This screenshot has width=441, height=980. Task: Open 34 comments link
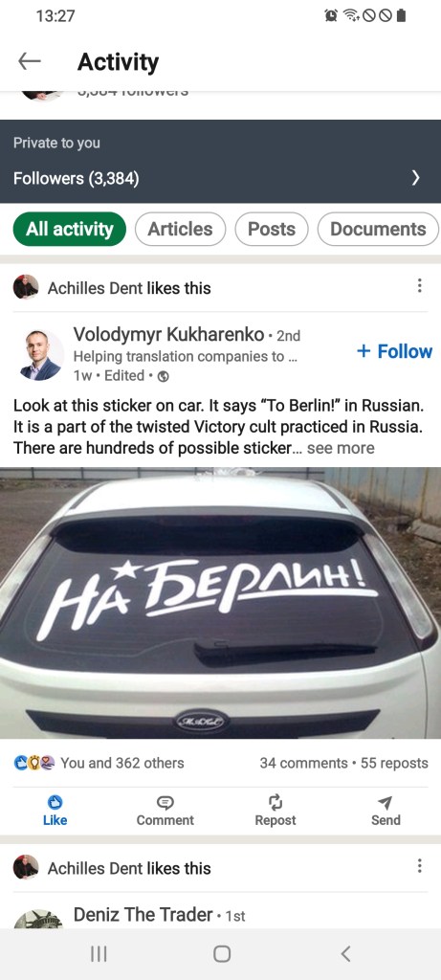click(x=303, y=763)
